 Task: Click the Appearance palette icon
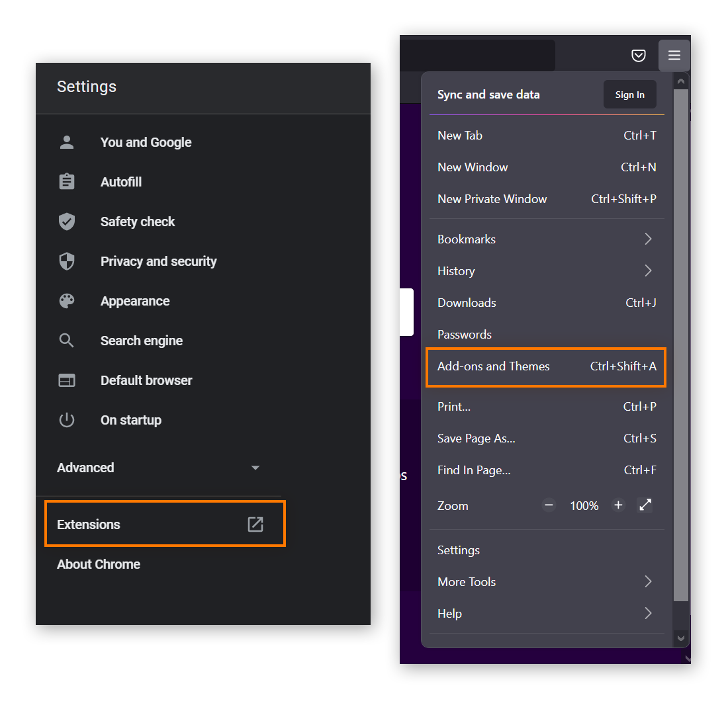click(67, 301)
